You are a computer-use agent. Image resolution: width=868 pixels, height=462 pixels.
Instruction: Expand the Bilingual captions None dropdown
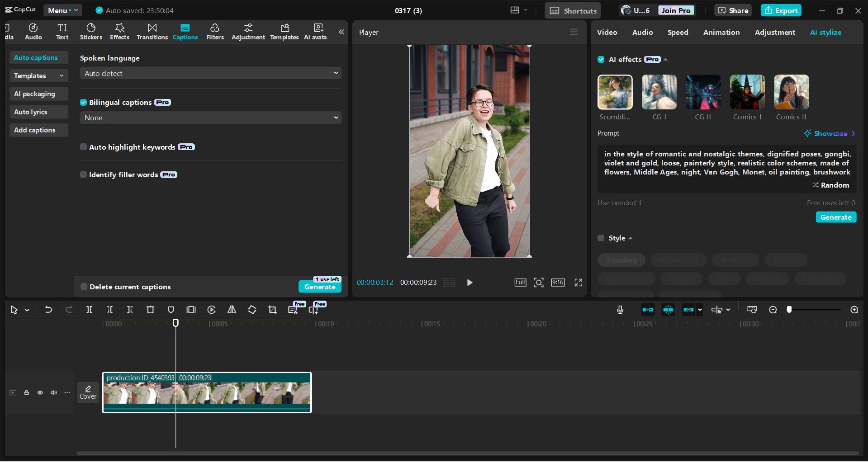210,118
